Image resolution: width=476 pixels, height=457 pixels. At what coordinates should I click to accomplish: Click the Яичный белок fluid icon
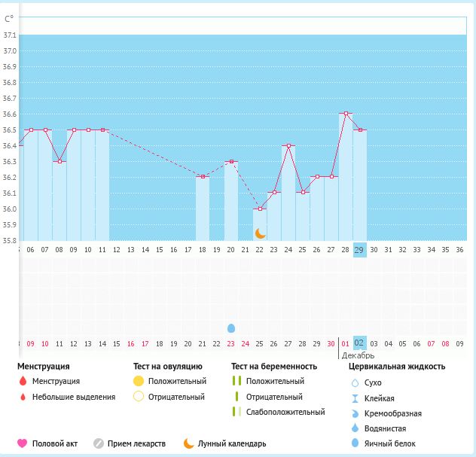[355, 443]
